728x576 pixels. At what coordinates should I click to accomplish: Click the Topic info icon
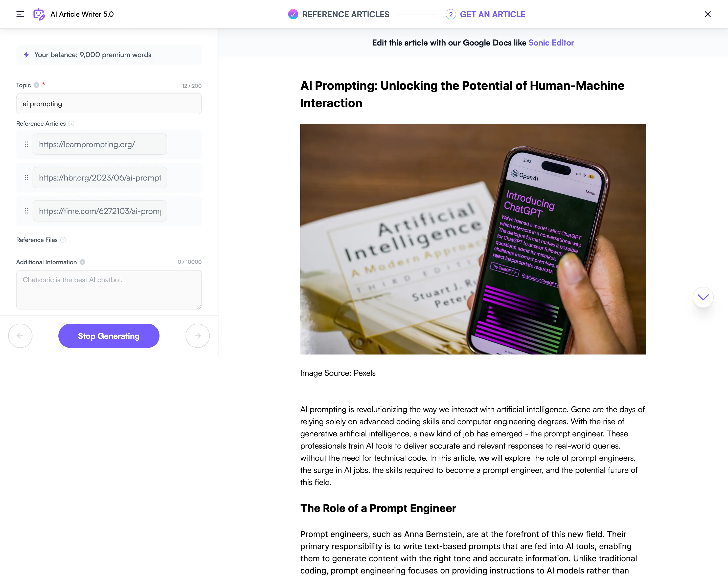coord(36,85)
